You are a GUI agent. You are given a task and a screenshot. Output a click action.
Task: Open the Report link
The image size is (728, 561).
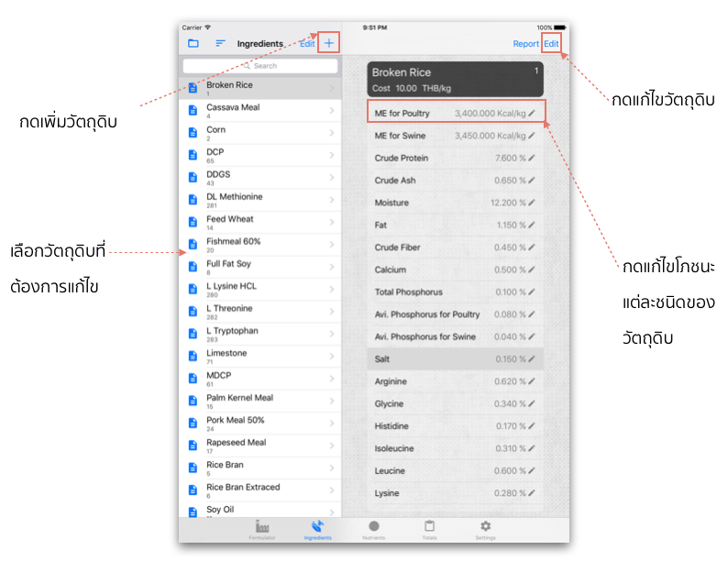pyautogui.click(x=525, y=44)
